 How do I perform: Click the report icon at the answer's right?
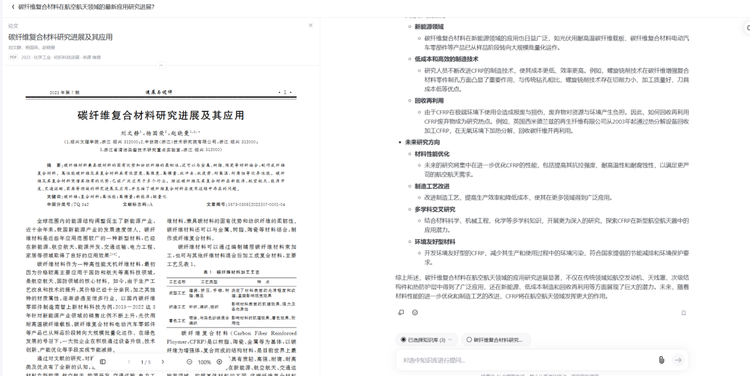coord(684,312)
